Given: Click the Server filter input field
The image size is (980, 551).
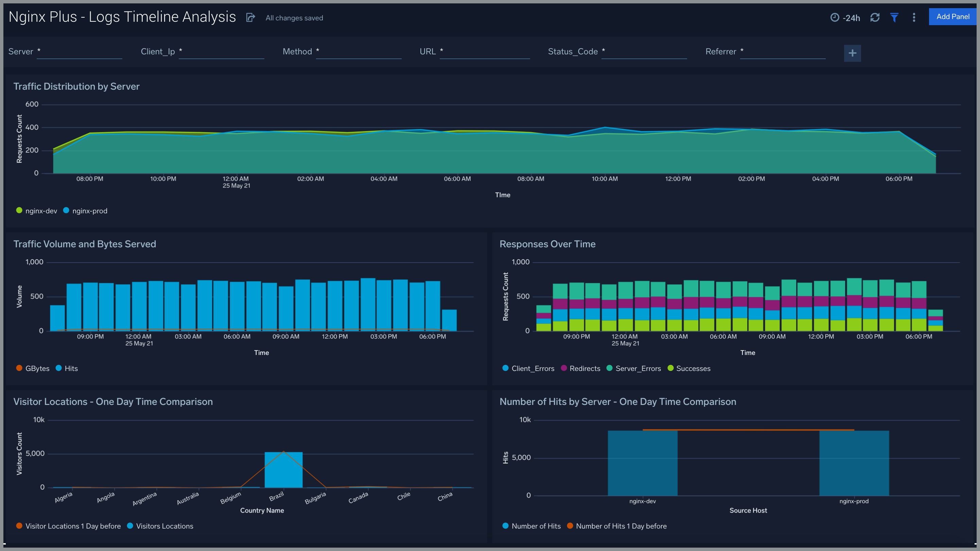Looking at the screenshot, I should (x=80, y=52).
